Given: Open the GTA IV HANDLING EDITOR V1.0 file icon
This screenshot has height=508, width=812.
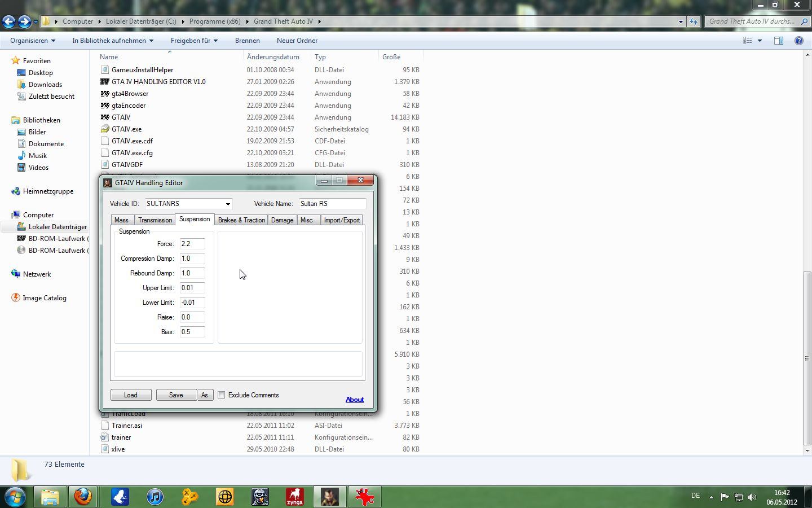Looking at the screenshot, I should pyautogui.click(x=105, y=82).
